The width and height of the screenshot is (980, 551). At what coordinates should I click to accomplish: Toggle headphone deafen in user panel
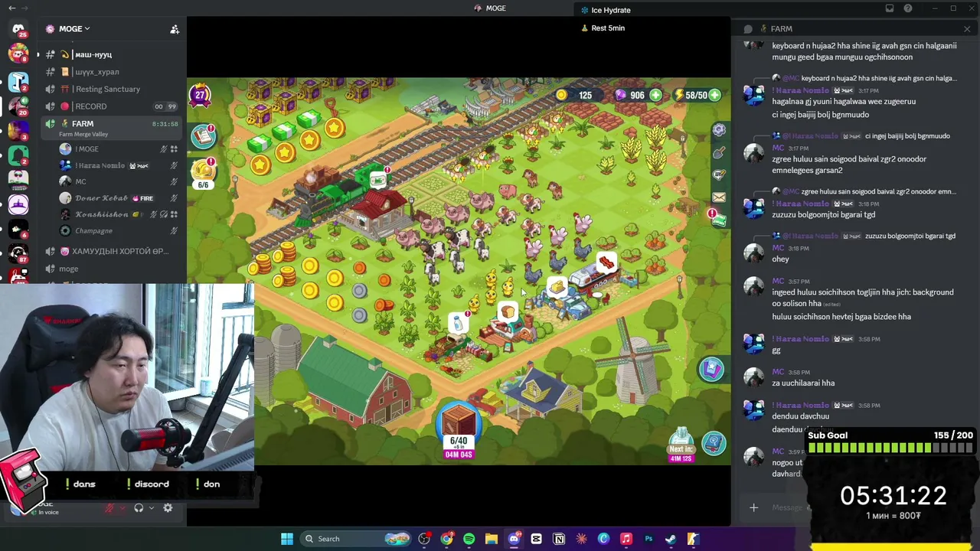pyautogui.click(x=139, y=508)
